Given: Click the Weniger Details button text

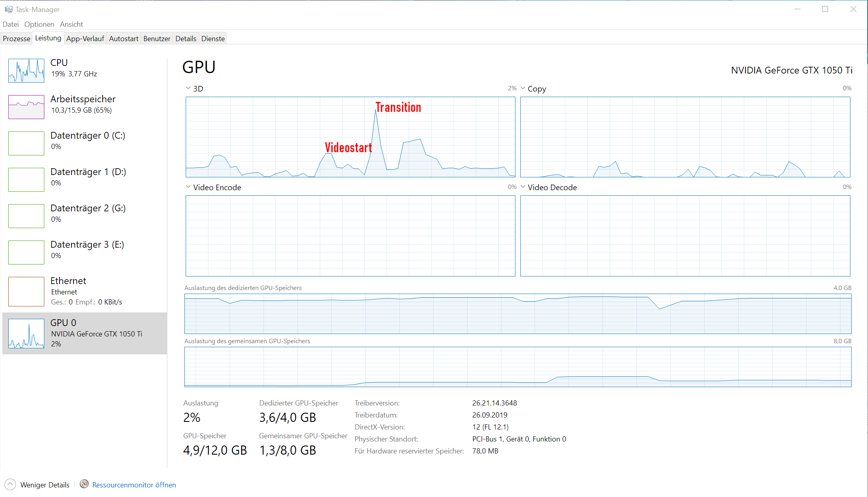Looking at the screenshot, I should pos(45,485).
